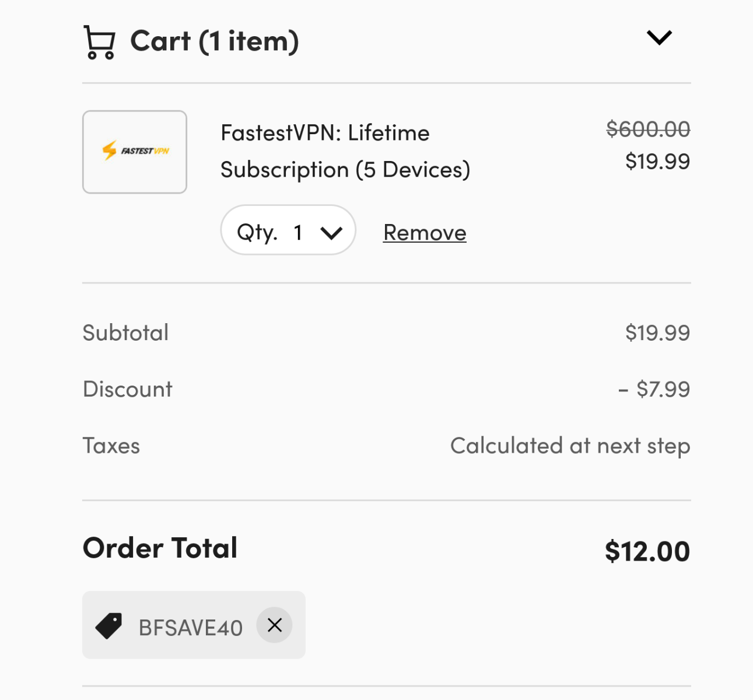
Task: Click the "Calculated at next step" taxes text
Action: [570, 446]
